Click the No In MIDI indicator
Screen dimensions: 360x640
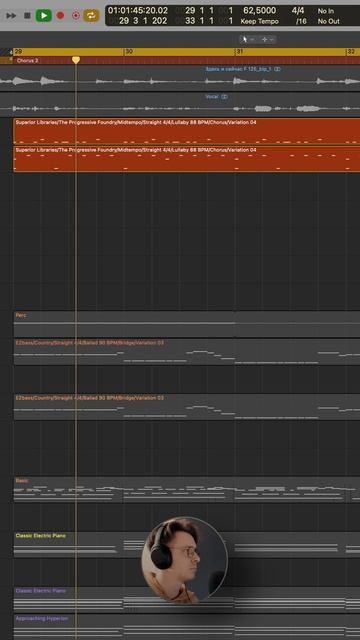click(x=326, y=11)
